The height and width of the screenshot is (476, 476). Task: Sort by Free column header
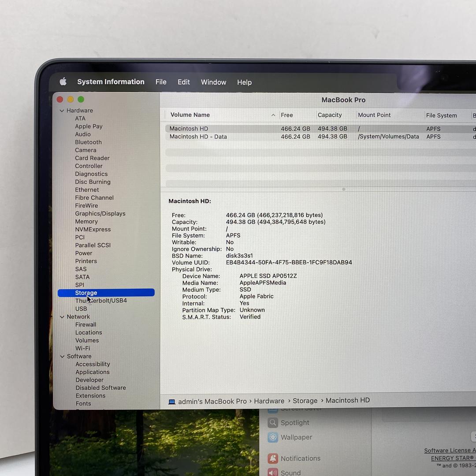coord(287,115)
